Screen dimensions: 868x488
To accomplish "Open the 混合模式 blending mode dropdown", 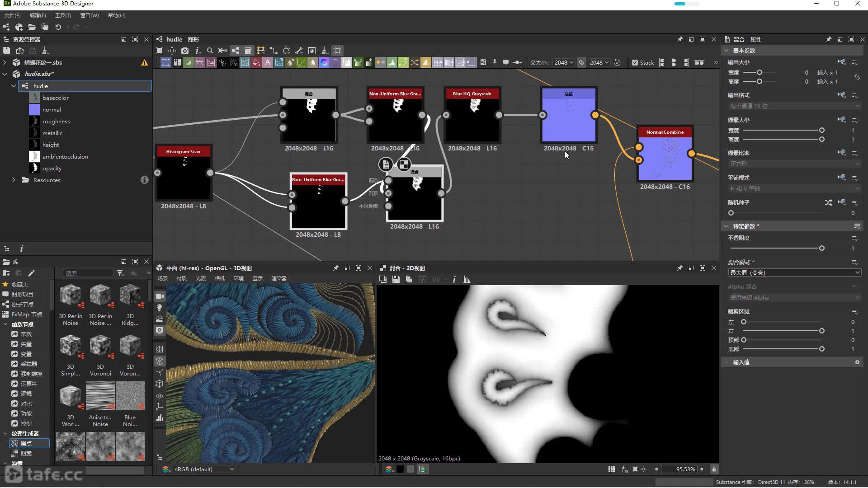I will point(794,272).
